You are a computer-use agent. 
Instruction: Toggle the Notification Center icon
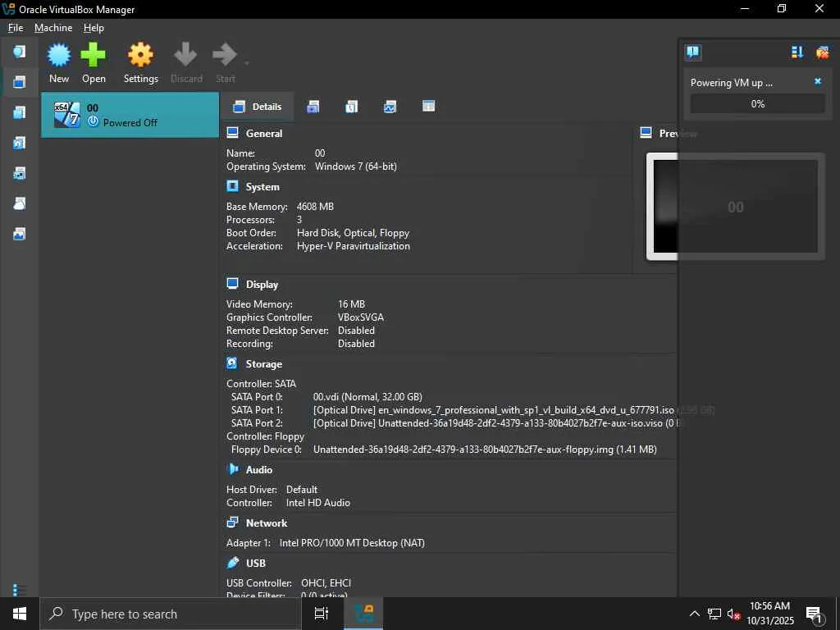pos(692,52)
